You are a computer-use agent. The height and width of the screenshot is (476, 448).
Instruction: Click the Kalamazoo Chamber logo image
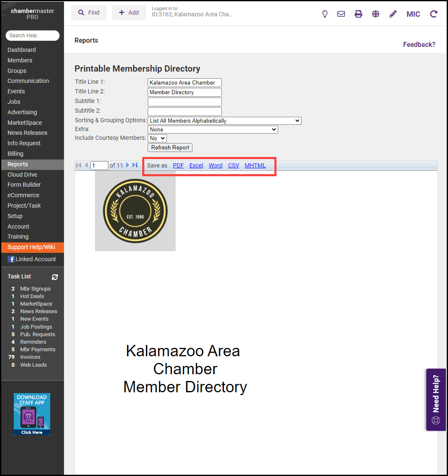coord(135,211)
